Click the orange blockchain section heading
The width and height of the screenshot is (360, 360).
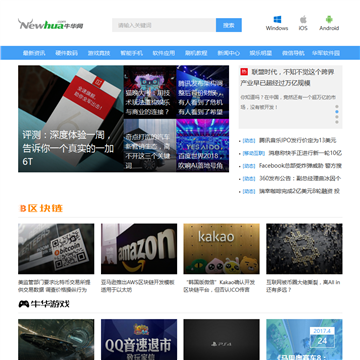[41, 208]
